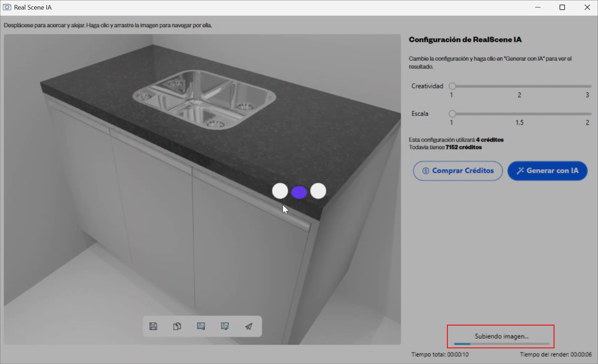Send the image with the paper plane icon
This screenshot has height=364, width=598.
click(249, 326)
